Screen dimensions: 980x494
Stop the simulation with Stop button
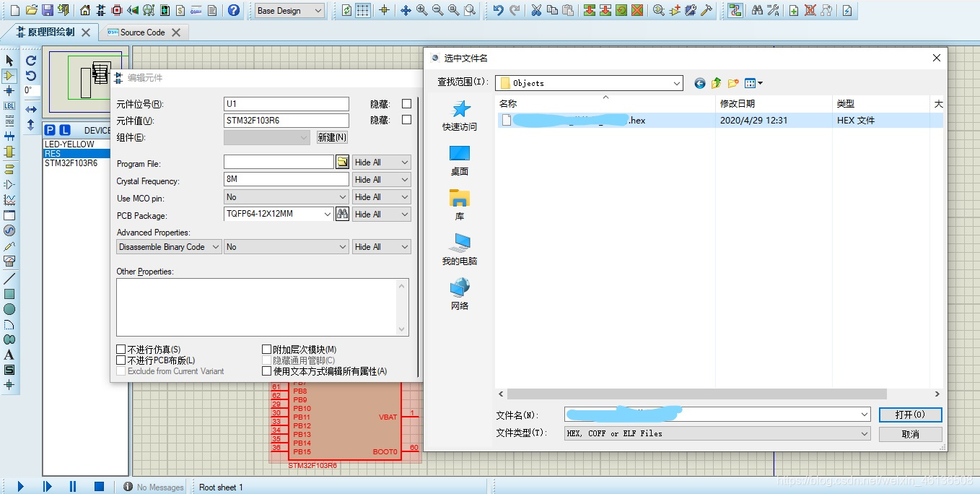100,487
